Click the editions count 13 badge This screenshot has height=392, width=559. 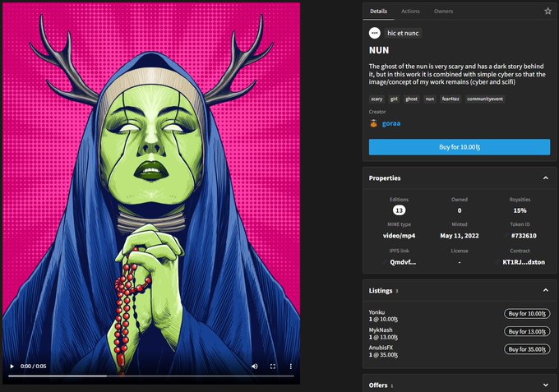pos(399,210)
